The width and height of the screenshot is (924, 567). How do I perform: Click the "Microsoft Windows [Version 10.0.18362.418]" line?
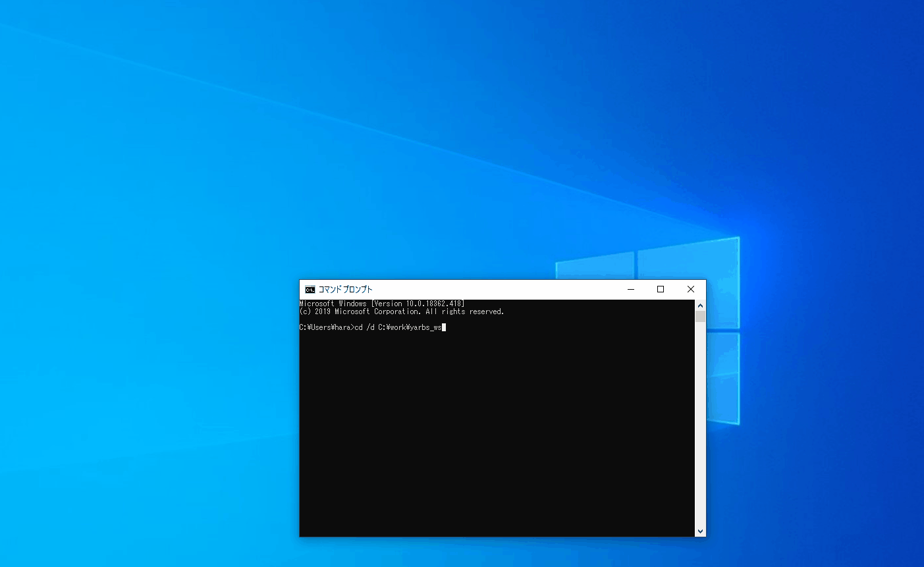[x=382, y=304]
